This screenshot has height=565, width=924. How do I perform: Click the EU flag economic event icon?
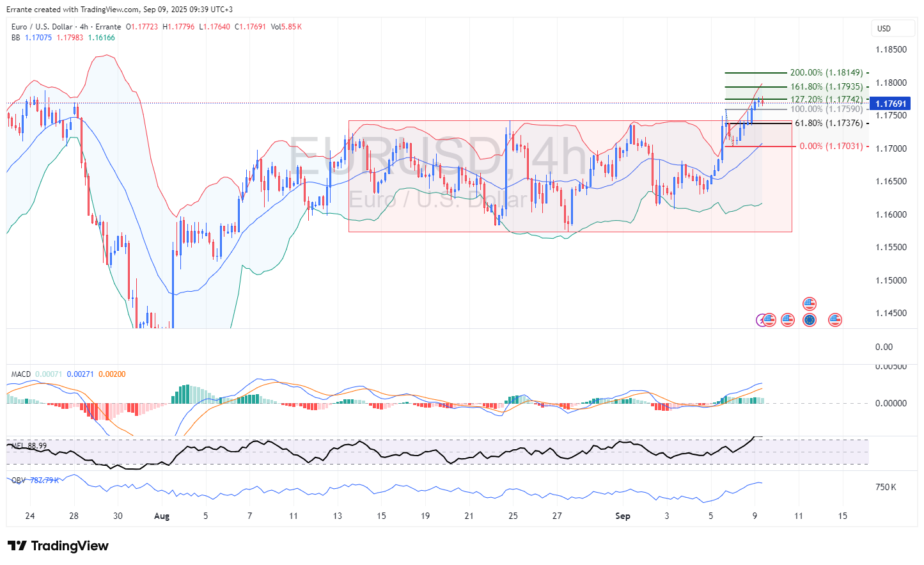810,320
